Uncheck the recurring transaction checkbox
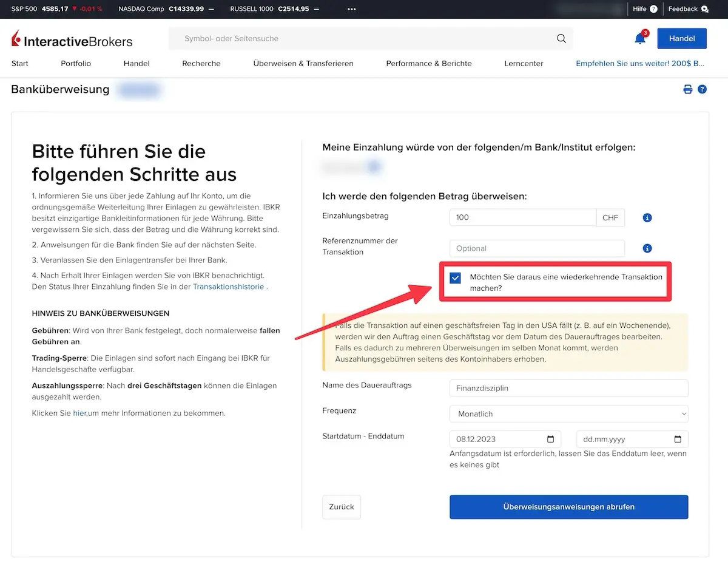The height and width of the screenshot is (578, 728). pos(456,277)
